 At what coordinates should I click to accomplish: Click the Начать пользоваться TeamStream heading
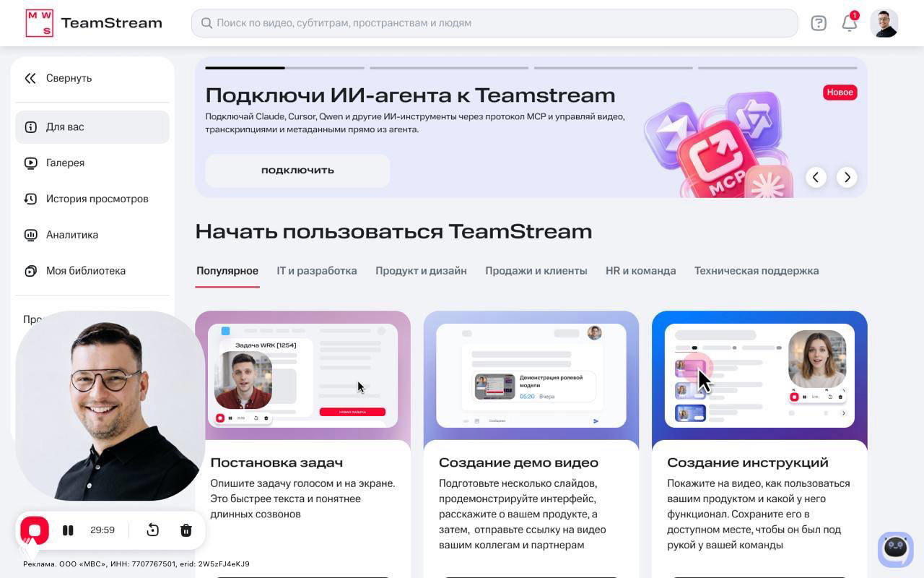pyautogui.click(x=393, y=231)
